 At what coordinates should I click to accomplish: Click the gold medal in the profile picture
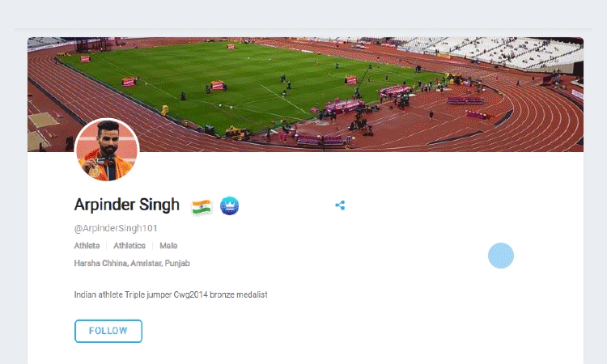[x=94, y=171]
